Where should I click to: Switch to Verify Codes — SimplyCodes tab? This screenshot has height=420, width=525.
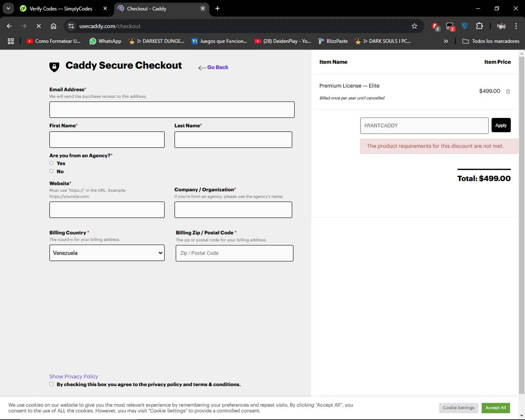coord(61,8)
